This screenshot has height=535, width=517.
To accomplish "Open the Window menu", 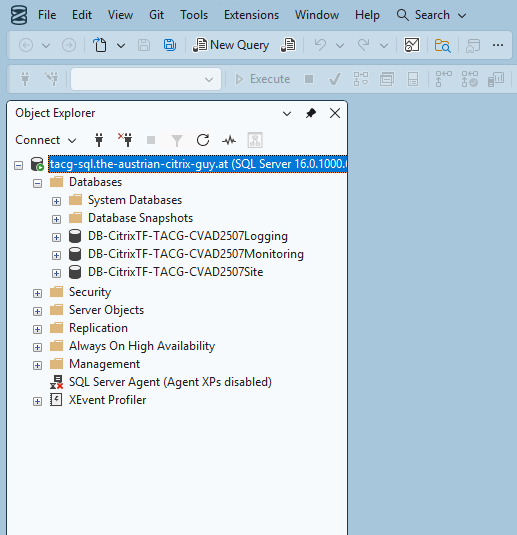I will pos(317,15).
